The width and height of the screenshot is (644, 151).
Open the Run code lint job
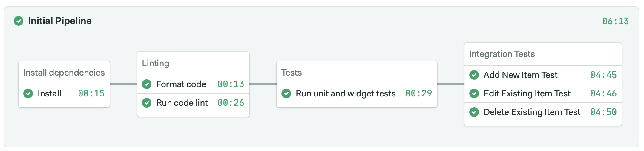182,103
